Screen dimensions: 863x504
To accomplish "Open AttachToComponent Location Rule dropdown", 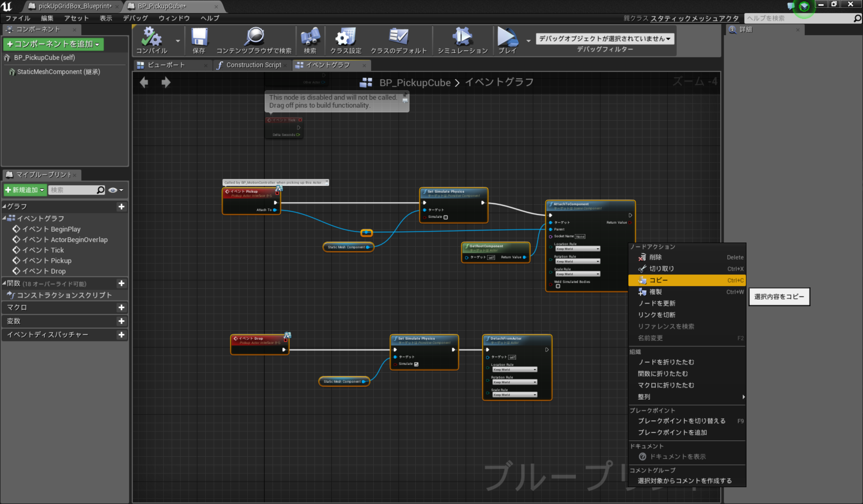I will click(x=577, y=249).
